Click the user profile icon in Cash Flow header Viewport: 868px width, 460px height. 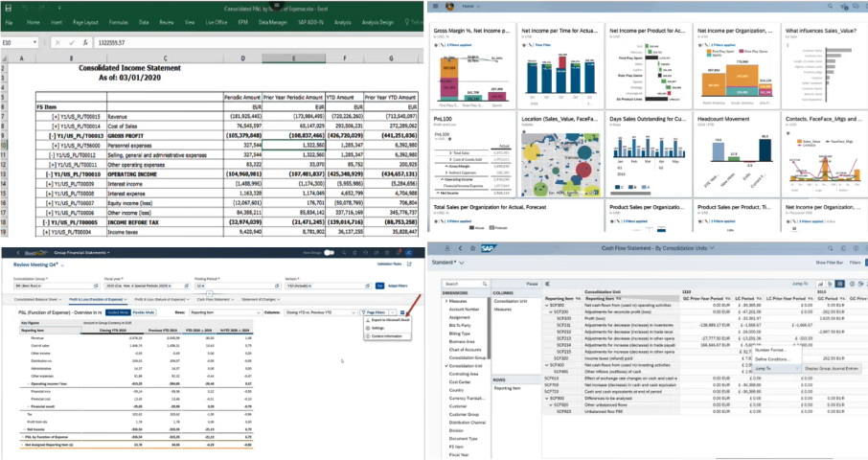point(446,248)
